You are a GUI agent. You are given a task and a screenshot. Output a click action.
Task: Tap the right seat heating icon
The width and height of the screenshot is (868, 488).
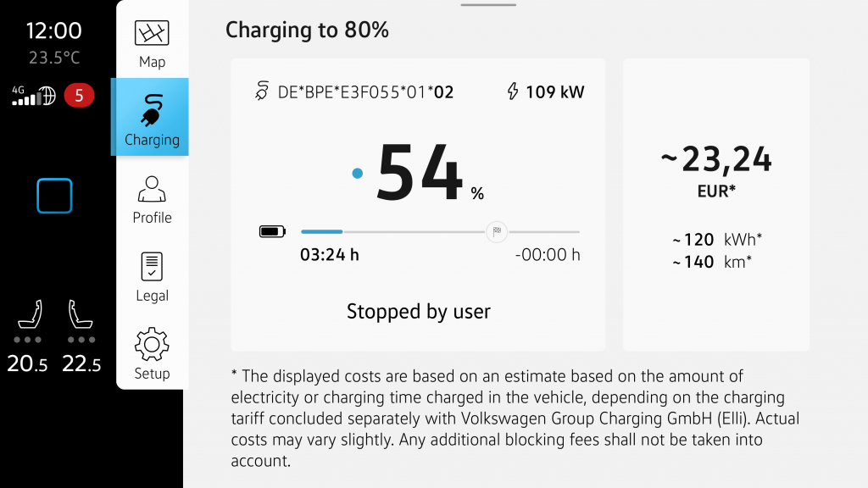(x=81, y=315)
